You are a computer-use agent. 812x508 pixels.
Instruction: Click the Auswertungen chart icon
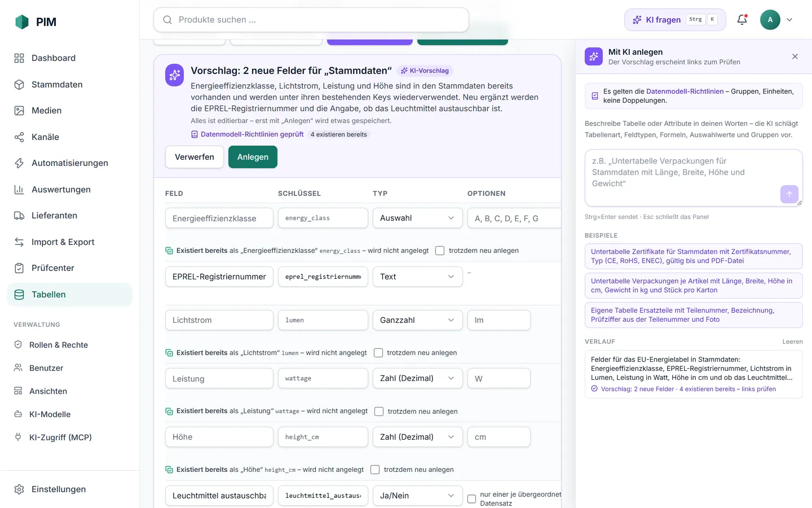click(19, 190)
